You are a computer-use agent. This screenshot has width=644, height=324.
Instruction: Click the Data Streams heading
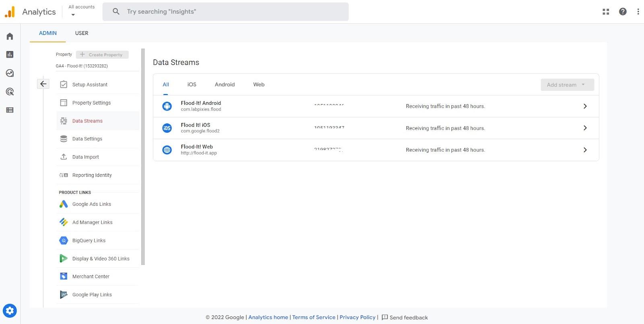tap(176, 62)
